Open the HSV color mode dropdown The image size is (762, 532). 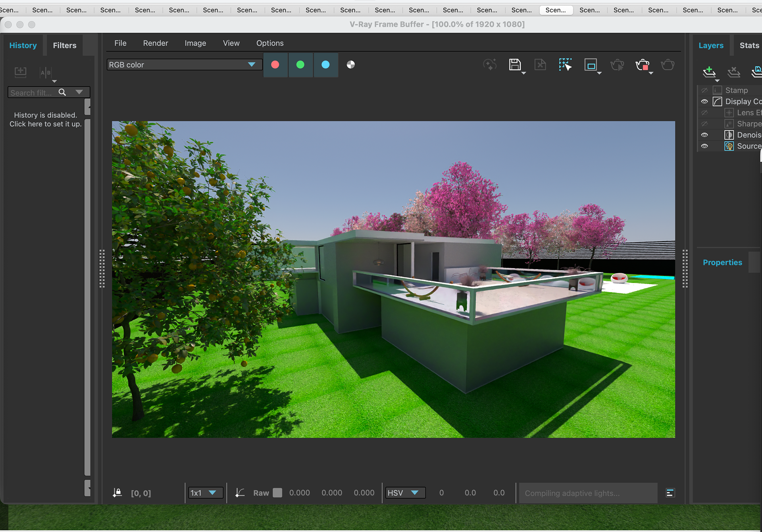point(405,493)
